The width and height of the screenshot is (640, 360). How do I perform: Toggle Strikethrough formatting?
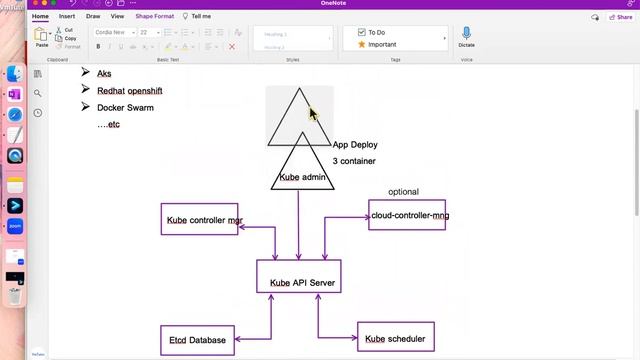pyautogui.click(x=133, y=47)
